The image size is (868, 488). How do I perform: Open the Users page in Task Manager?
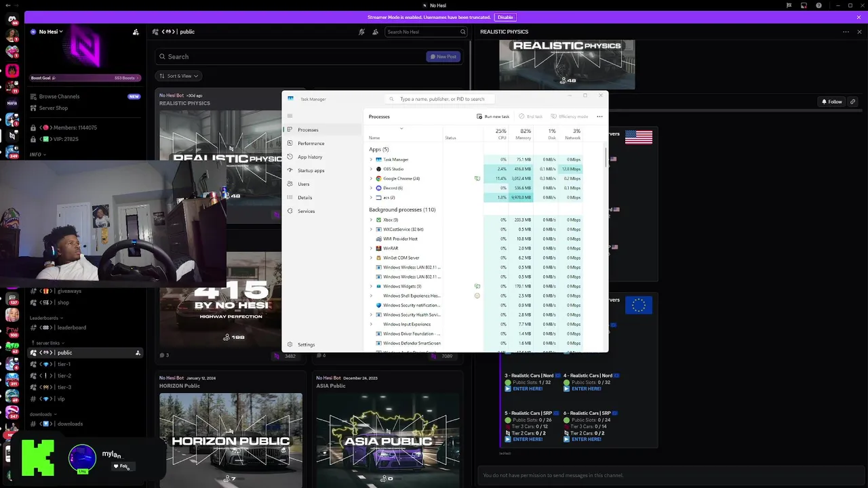323,184
